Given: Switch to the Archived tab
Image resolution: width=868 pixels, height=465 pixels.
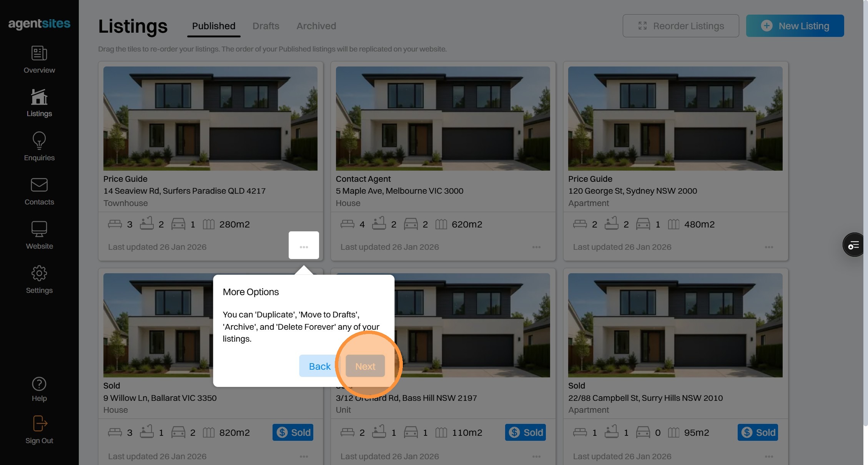Looking at the screenshot, I should point(316,26).
